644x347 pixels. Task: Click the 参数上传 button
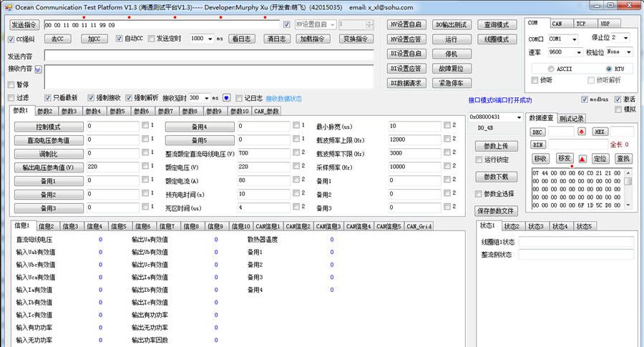tap(496, 146)
